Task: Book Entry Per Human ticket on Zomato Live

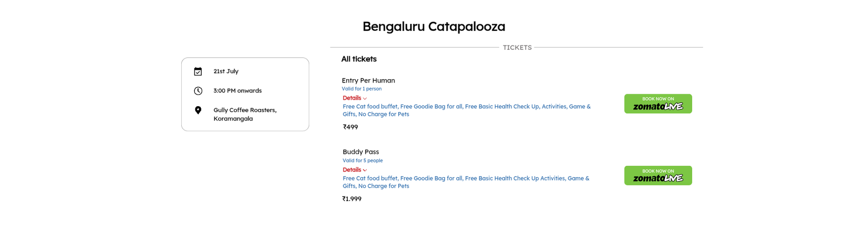Action: click(658, 104)
